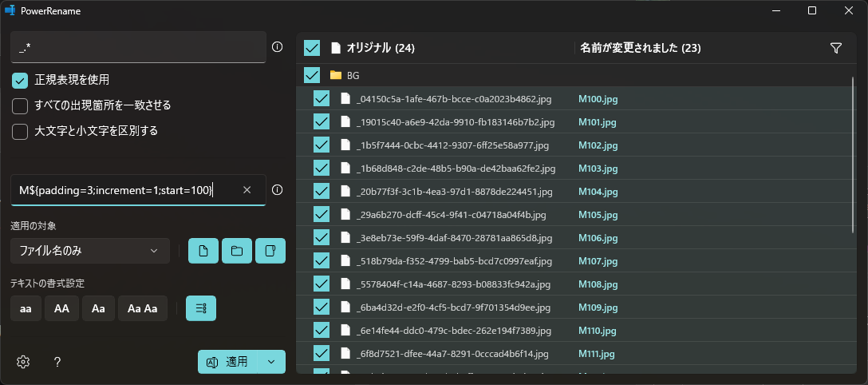The height and width of the screenshot is (385, 868).
Task: Clear the replace text field with X
Action: click(x=247, y=190)
